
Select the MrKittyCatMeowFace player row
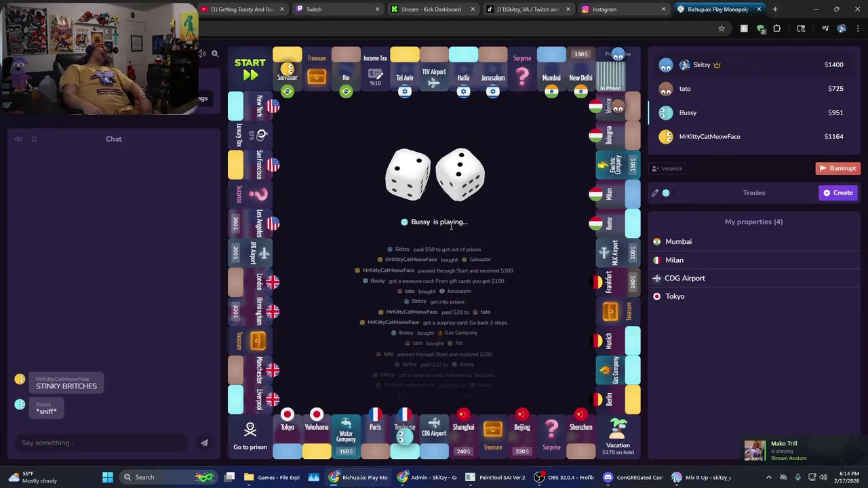753,136
